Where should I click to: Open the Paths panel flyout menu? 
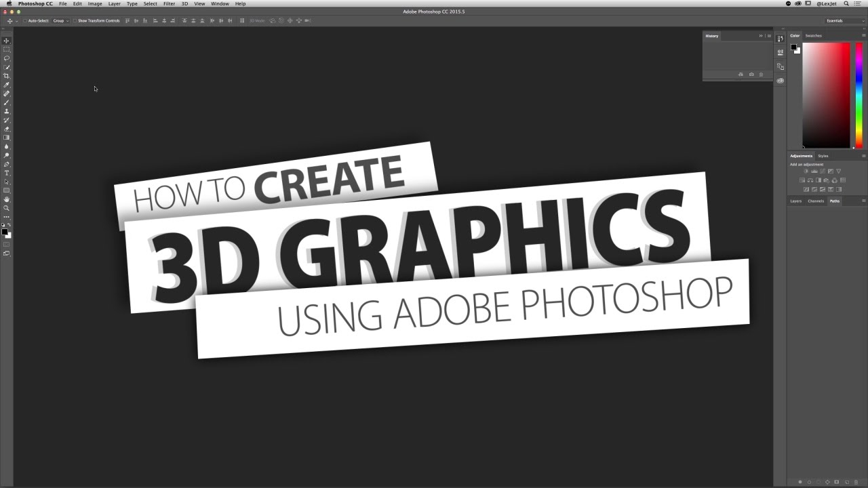point(863,201)
